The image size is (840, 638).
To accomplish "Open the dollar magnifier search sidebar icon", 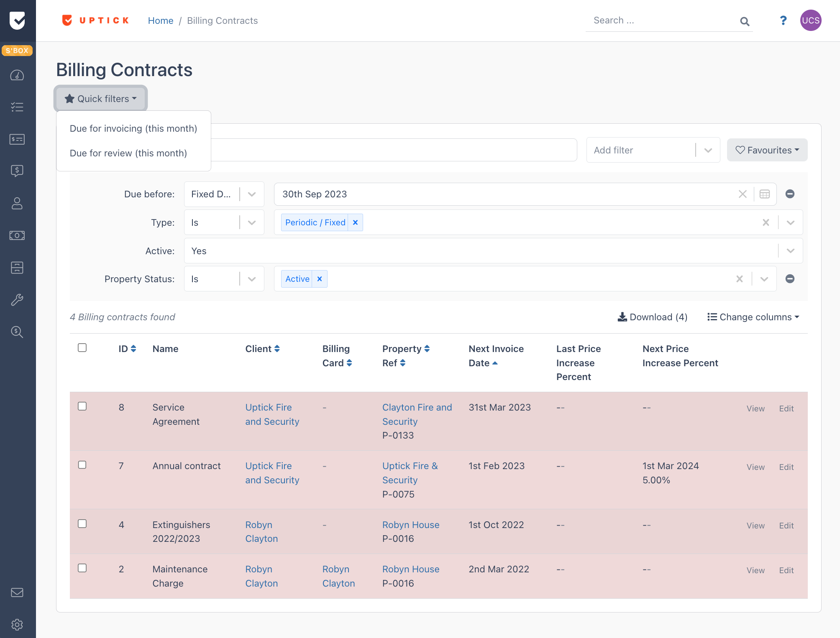I will (17, 332).
